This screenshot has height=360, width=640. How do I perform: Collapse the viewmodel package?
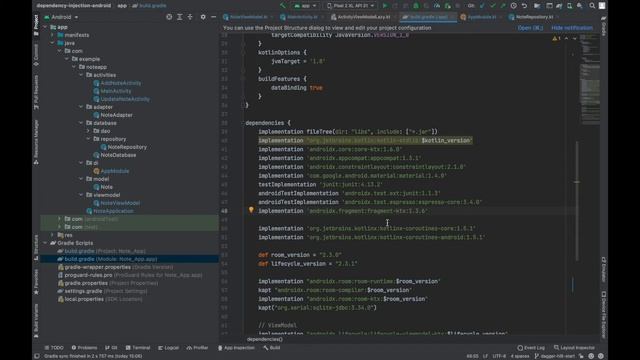click(x=81, y=195)
